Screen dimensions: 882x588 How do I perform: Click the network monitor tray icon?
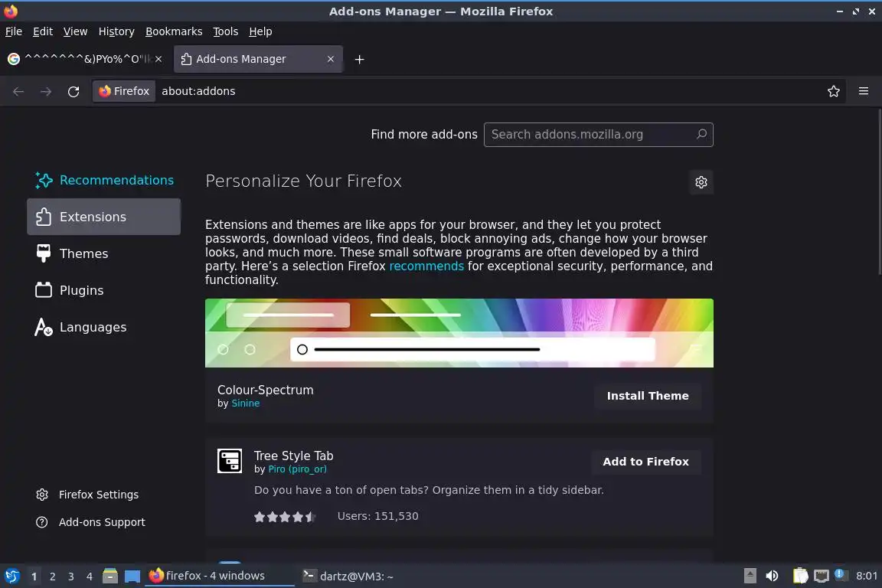click(822, 576)
